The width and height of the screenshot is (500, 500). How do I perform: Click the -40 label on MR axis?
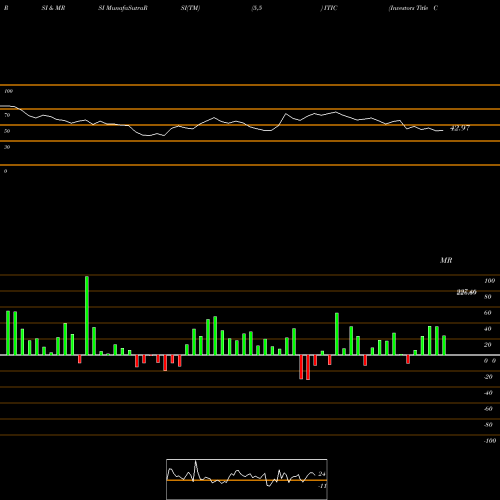(x=488, y=393)
